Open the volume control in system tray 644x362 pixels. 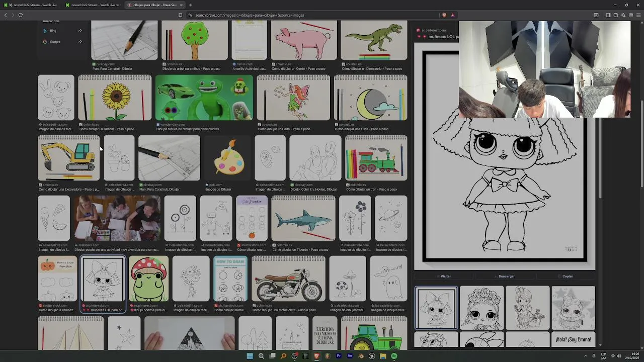619,356
